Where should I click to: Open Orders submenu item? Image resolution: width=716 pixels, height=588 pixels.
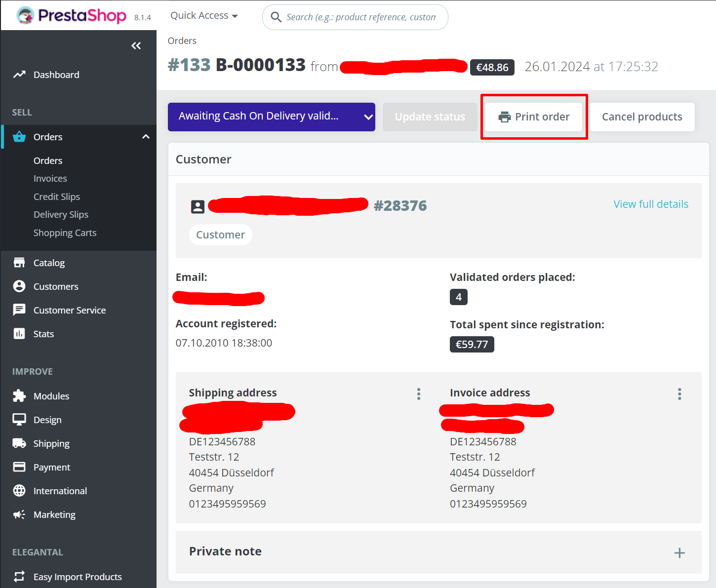[x=48, y=160]
